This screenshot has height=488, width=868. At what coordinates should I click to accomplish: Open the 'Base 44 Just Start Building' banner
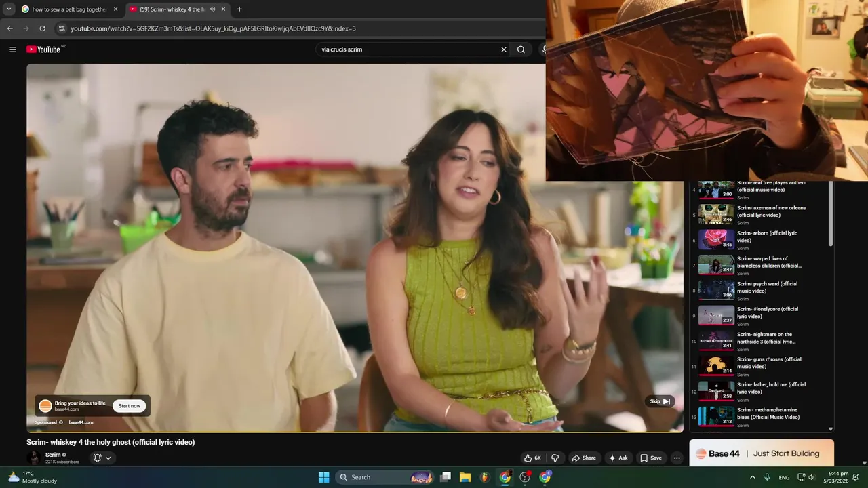coord(762,453)
